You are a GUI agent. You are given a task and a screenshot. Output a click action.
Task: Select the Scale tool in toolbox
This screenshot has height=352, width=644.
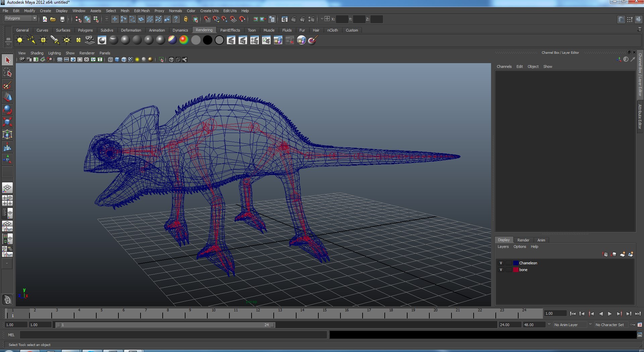click(7, 122)
